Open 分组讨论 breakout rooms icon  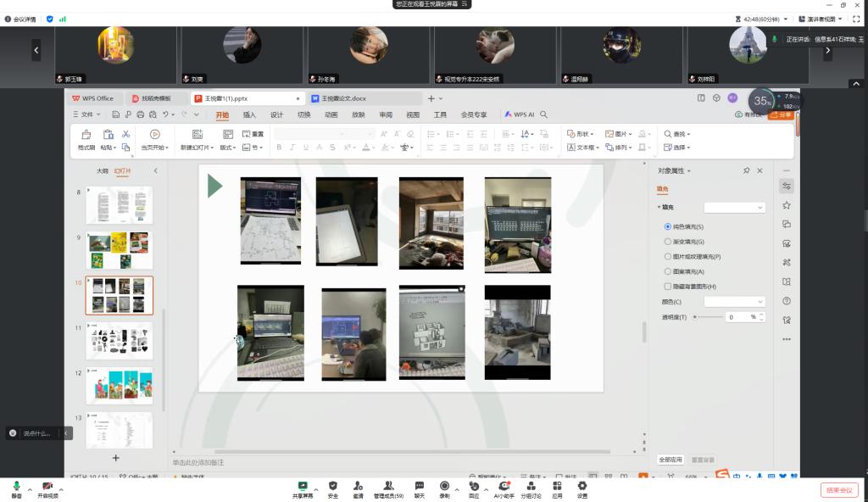pos(530,486)
